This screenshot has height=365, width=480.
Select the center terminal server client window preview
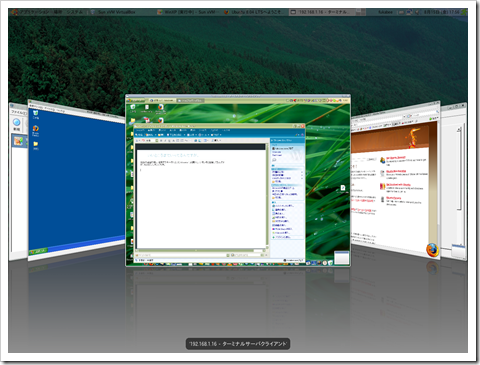pos(238,180)
